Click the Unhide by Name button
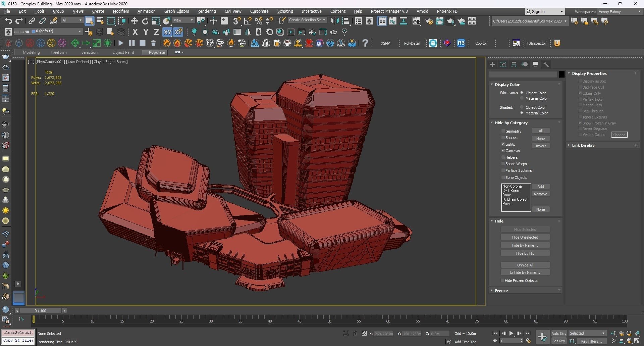Viewport: 644px width, 349px height. pos(525,272)
